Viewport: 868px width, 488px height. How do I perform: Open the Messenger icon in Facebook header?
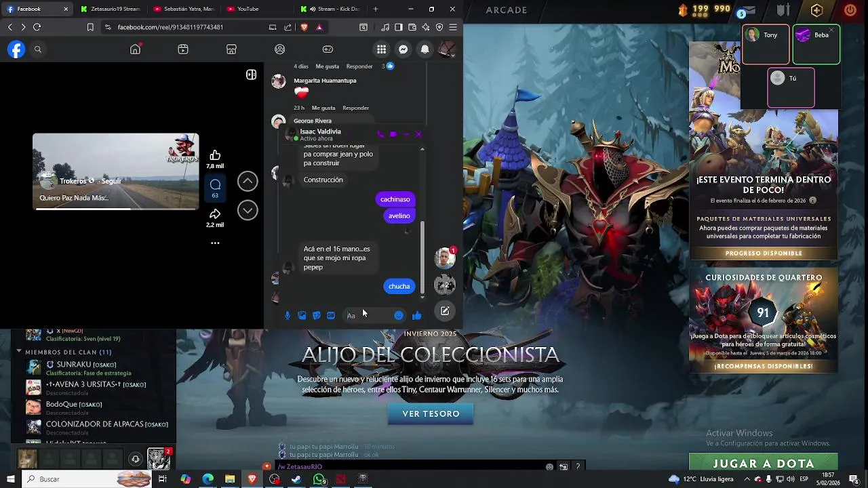[403, 49]
